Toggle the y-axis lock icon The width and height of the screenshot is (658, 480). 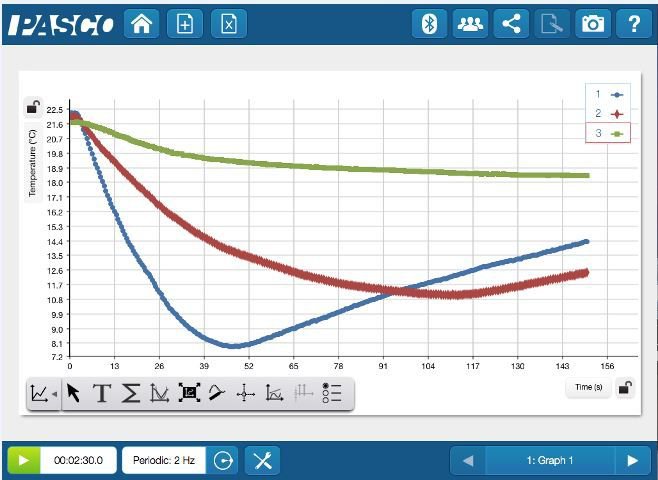click(33, 108)
